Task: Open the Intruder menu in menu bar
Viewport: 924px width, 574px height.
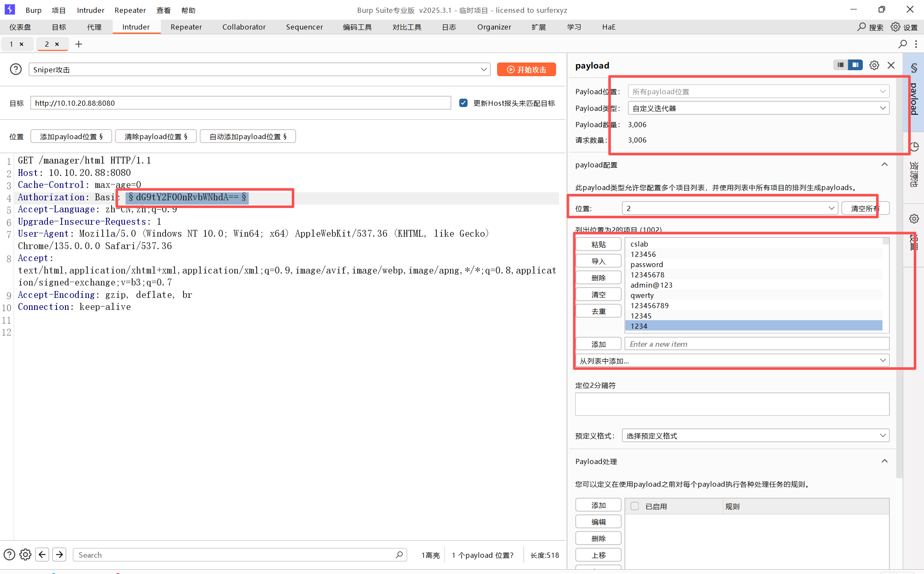Action: point(90,10)
